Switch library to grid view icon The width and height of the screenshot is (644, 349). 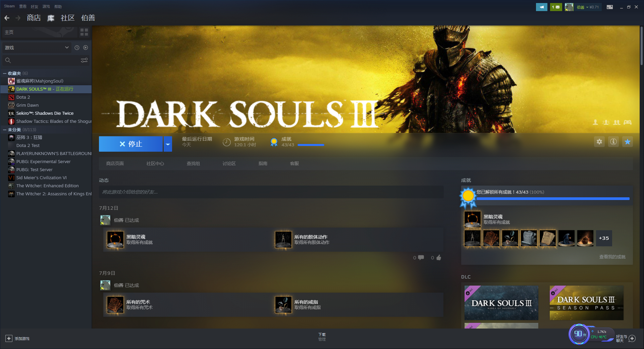(84, 32)
